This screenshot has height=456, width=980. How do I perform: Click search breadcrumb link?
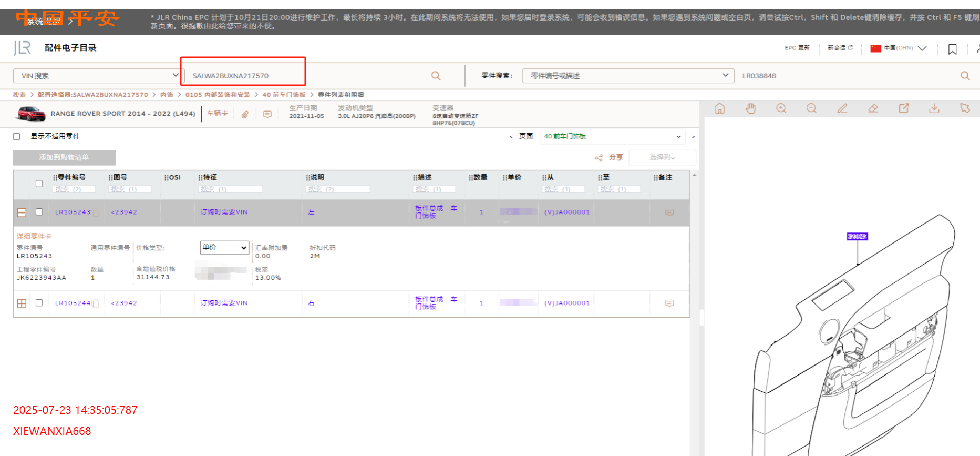pyautogui.click(x=19, y=95)
